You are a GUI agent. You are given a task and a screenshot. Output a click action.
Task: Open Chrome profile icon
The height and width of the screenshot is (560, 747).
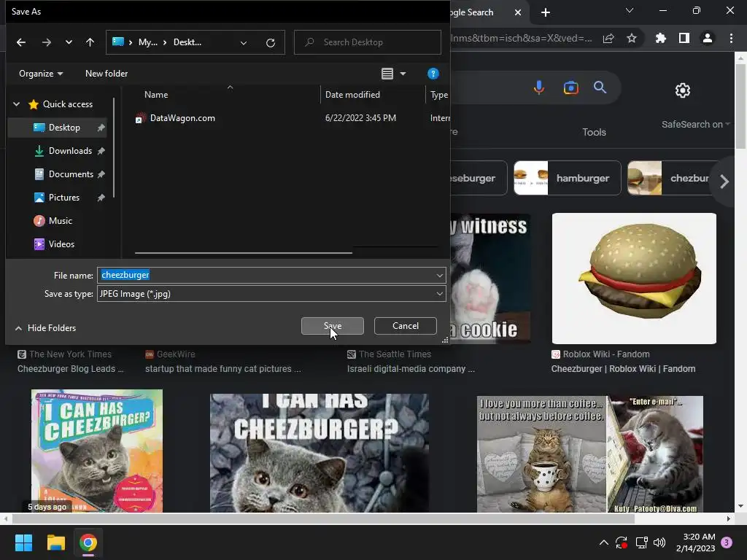708,38
